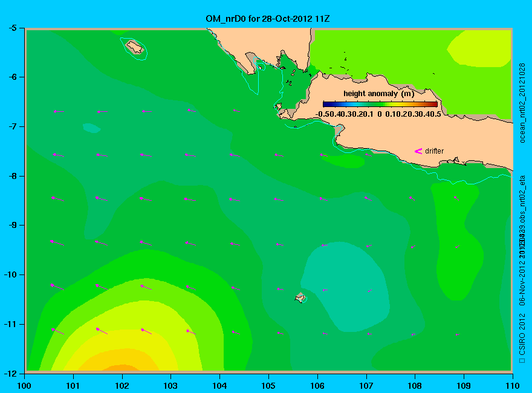Click the x-axis label 106
The width and height of the screenshot is (532, 393).
[317, 386]
